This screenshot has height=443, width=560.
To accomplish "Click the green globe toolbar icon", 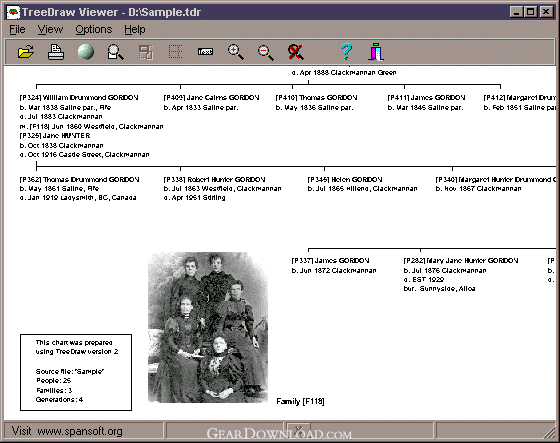I will tap(86, 52).
